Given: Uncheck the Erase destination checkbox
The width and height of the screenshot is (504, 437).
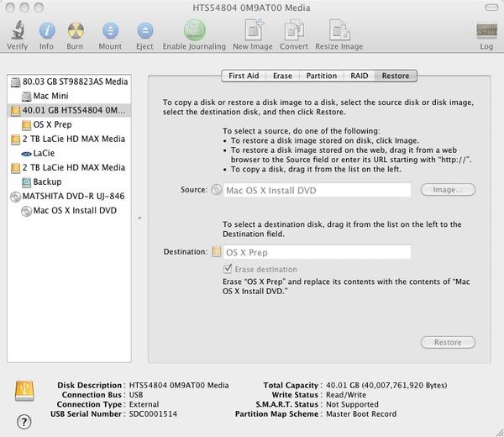Looking at the screenshot, I should tap(228, 268).
